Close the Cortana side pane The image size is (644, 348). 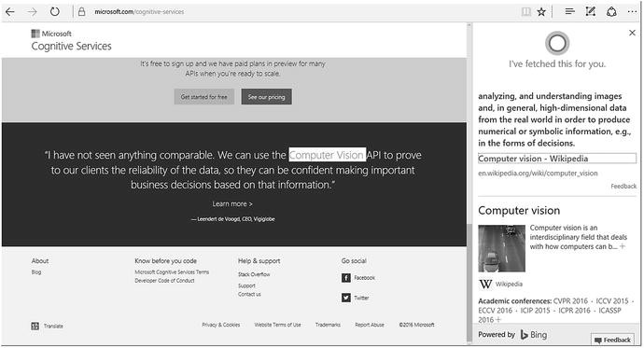(632, 33)
